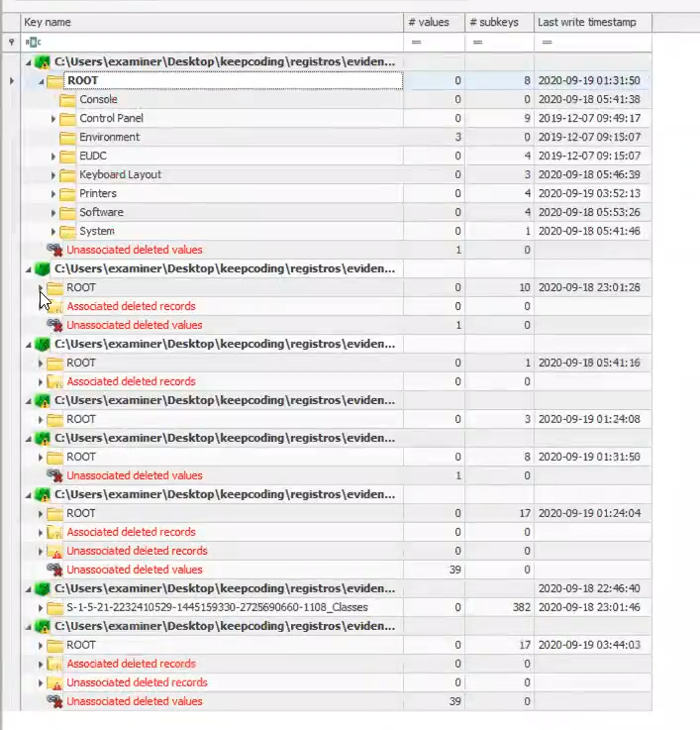This screenshot has width=700, height=730.
Task: Click the first hive's green registry icon
Action: [43, 61]
